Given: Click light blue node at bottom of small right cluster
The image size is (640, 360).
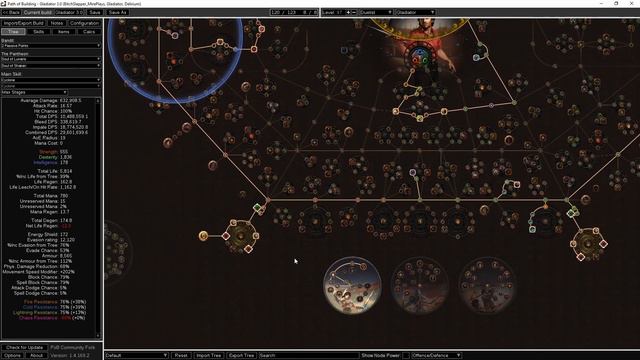Looking at the screenshot, I should point(533,230).
